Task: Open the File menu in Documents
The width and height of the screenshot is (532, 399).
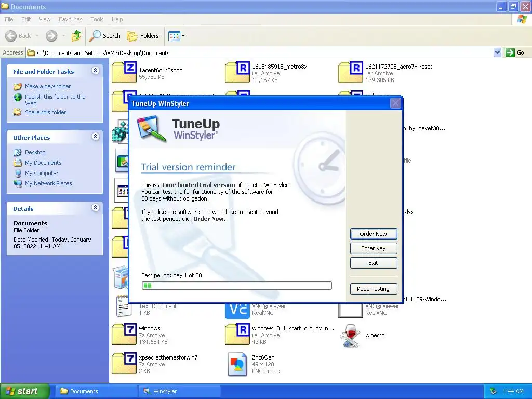Action: [9, 19]
